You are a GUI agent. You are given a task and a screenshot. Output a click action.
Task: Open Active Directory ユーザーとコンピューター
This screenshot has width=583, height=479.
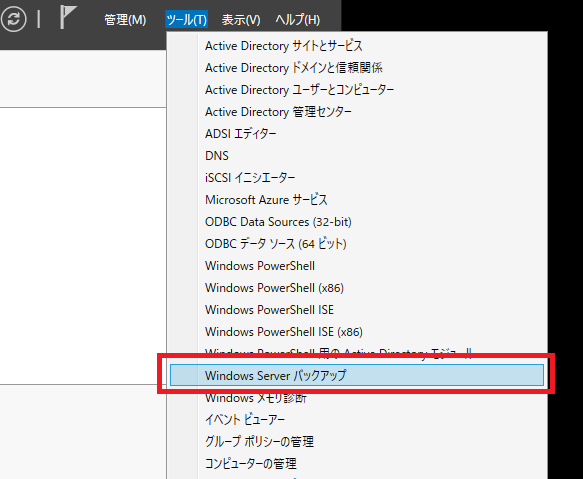(357, 90)
